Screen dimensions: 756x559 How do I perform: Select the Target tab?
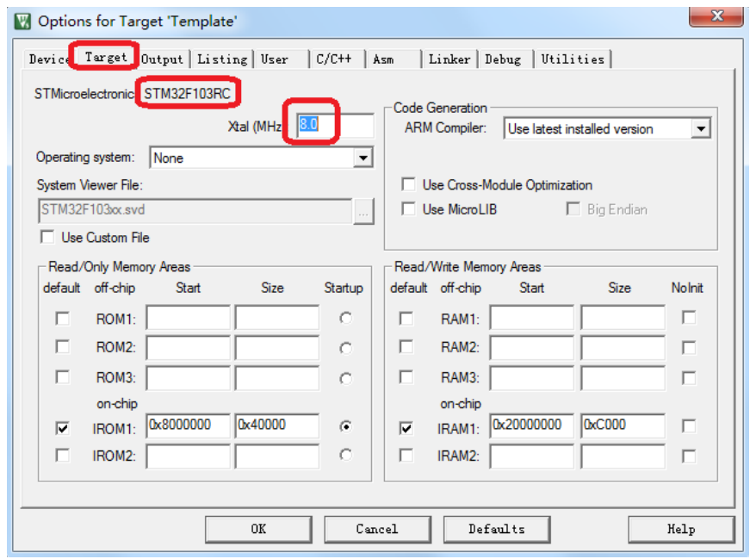point(106,57)
